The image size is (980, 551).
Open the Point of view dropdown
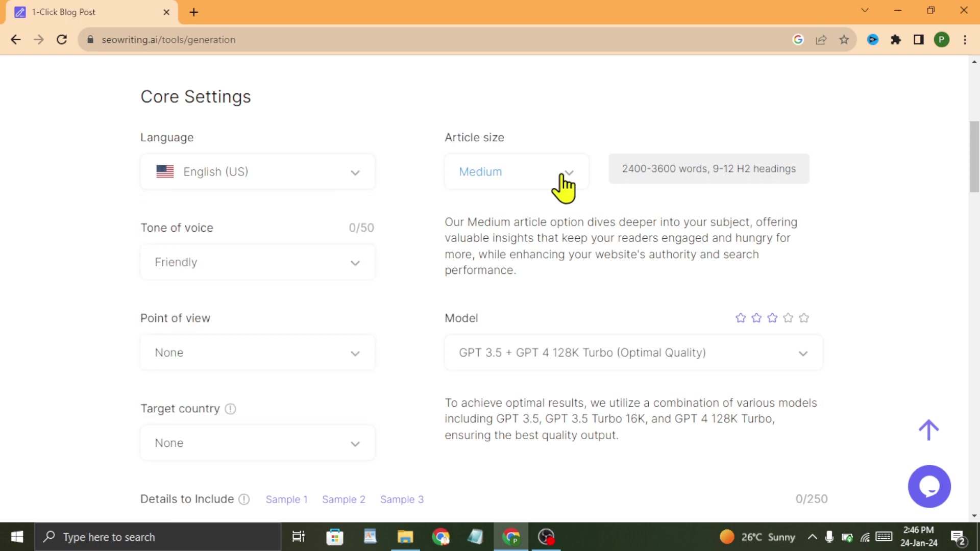(258, 353)
